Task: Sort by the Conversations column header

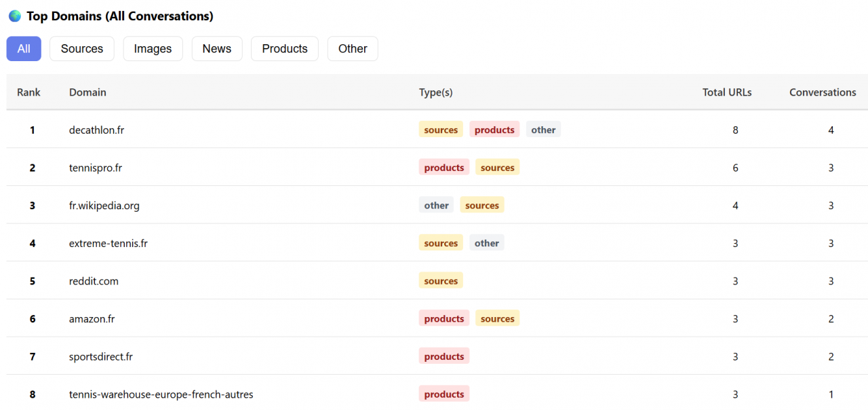Action: point(823,92)
